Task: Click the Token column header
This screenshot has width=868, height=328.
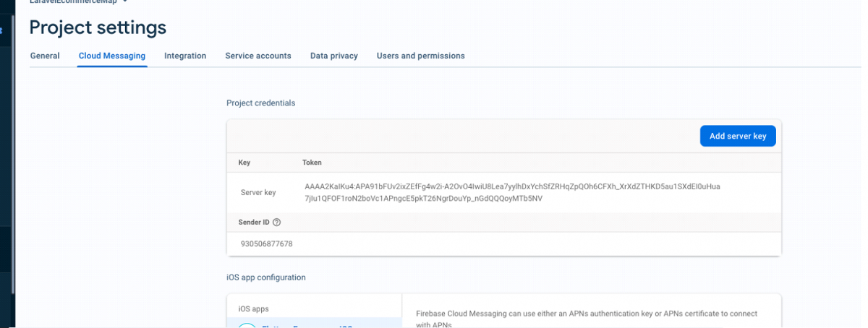Action: (312, 163)
